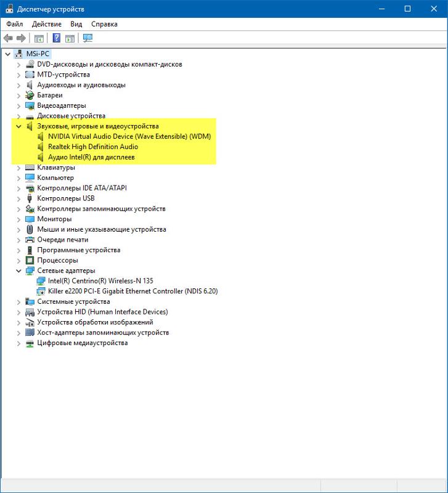Viewport: 448px width, 493px height.
Task: Collapse the MSi-PC root node
Action: point(7,54)
